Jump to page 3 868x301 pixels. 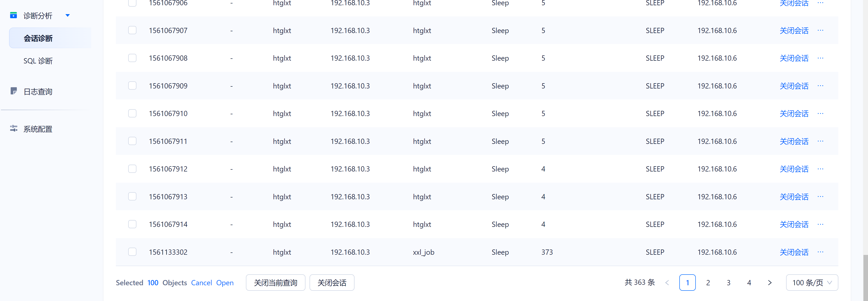[728, 283]
